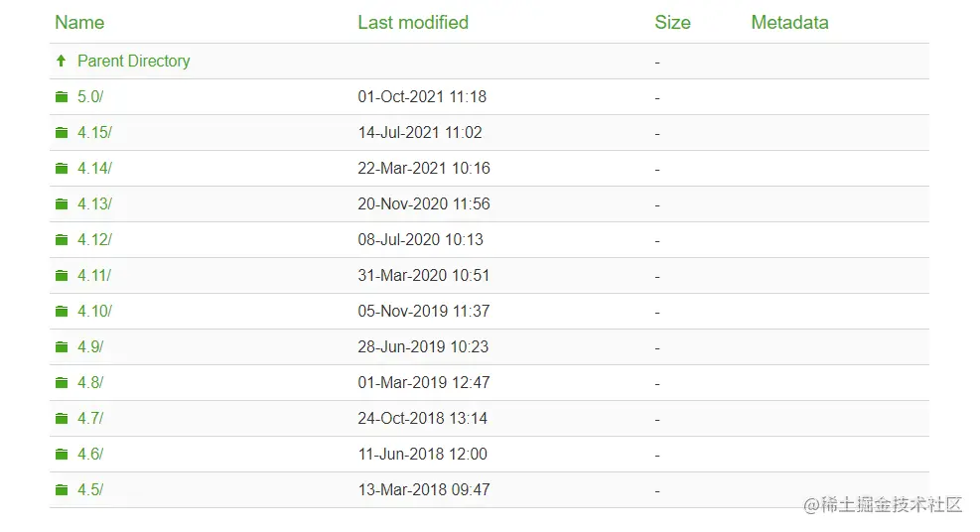Sort by the Size column header

click(672, 23)
